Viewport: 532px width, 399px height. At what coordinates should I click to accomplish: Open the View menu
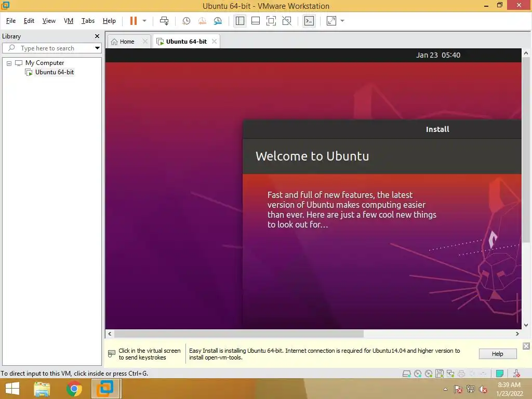pos(49,21)
